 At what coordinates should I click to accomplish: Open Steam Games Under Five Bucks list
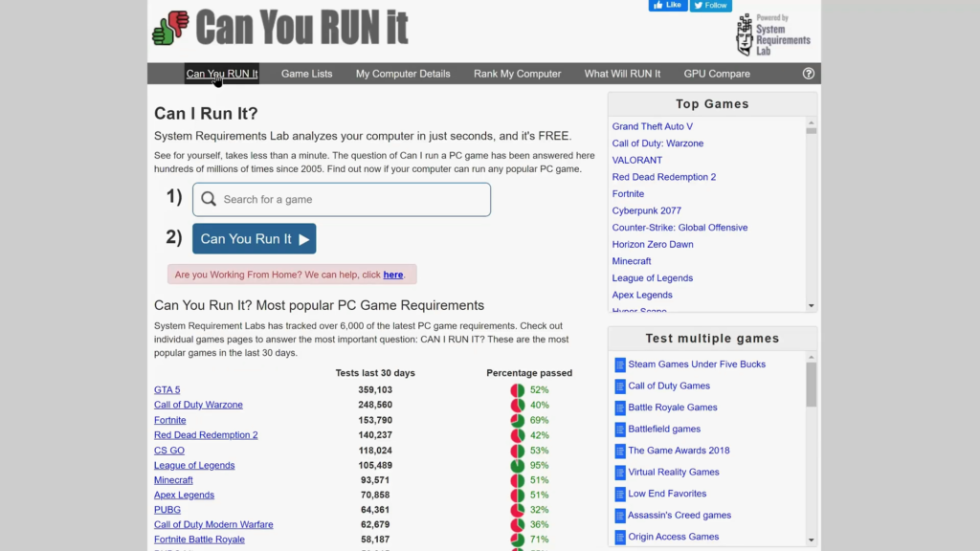(x=697, y=364)
